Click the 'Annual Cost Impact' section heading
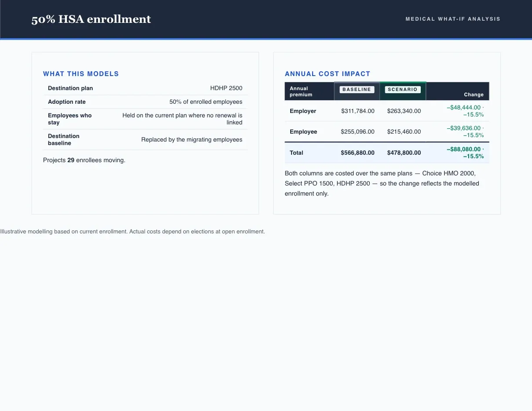The height and width of the screenshot is (411, 532). 328,74
